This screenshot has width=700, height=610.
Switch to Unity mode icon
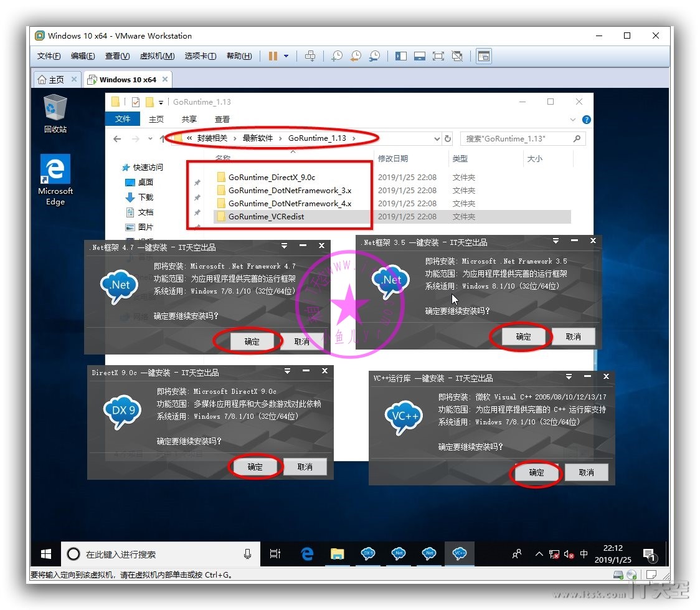coord(457,56)
